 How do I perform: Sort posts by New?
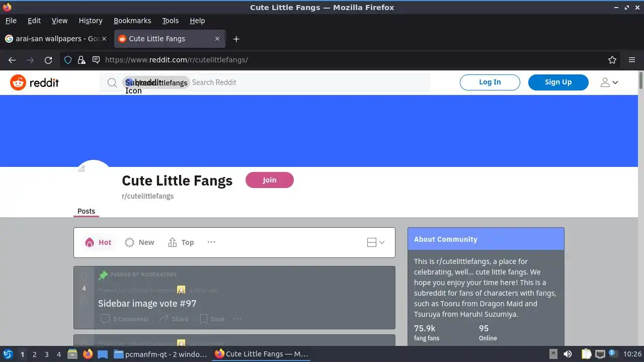click(x=140, y=242)
